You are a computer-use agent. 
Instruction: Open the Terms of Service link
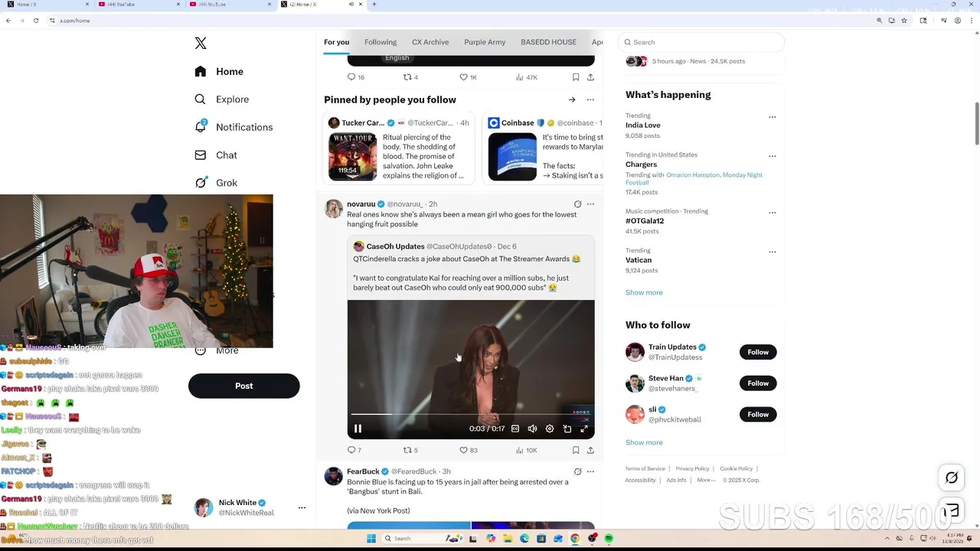point(645,468)
